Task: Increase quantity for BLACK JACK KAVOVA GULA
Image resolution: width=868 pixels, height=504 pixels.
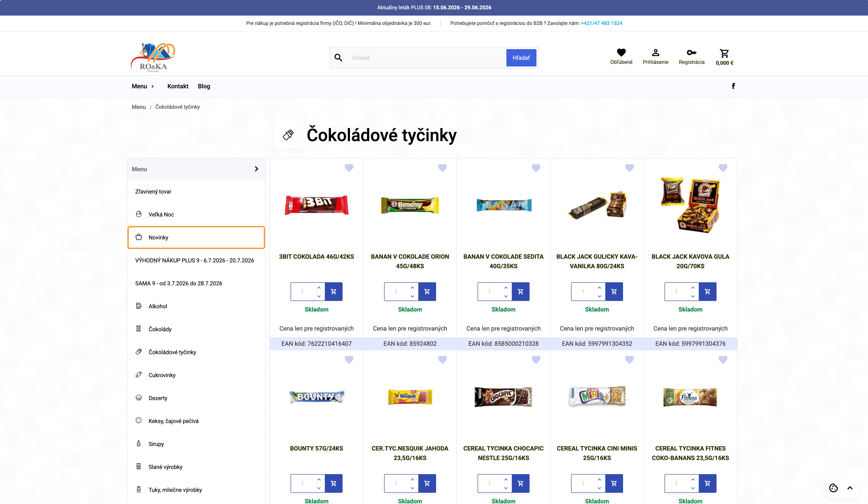Action: (693, 287)
